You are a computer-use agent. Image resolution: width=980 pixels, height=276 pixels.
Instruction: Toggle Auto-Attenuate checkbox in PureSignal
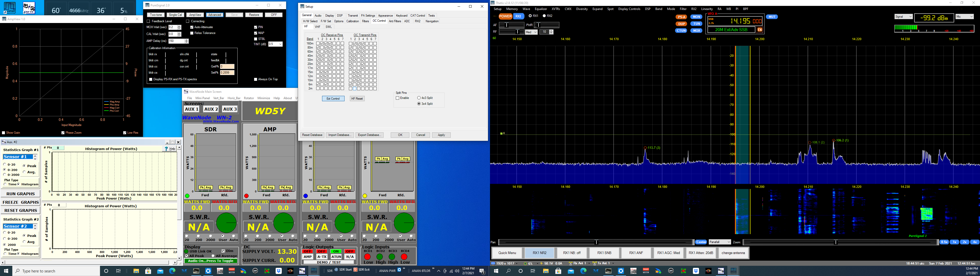click(192, 27)
